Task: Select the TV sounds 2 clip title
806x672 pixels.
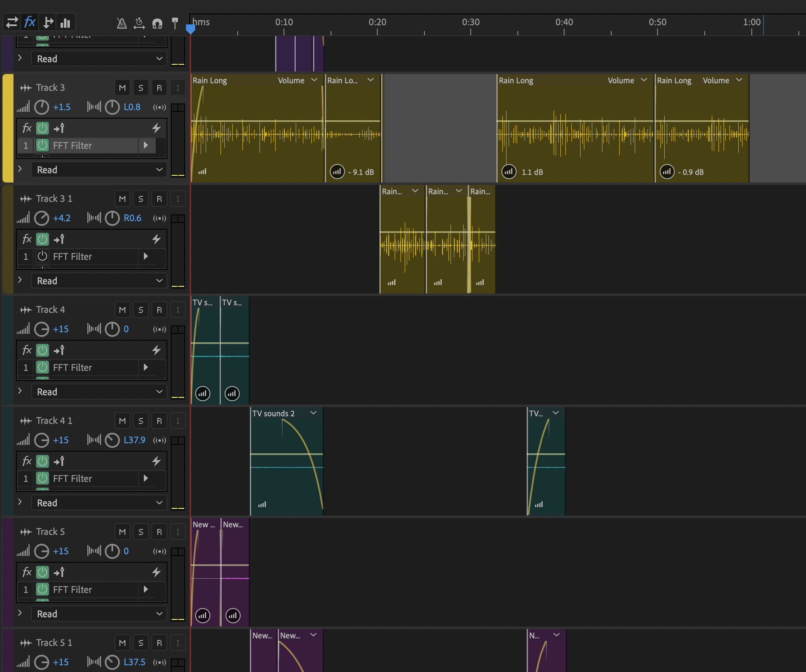Action: coord(273,413)
